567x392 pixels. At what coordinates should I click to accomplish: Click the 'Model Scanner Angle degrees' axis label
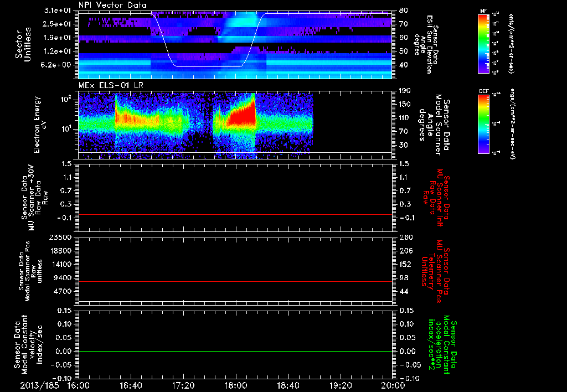(x=434, y=125)
